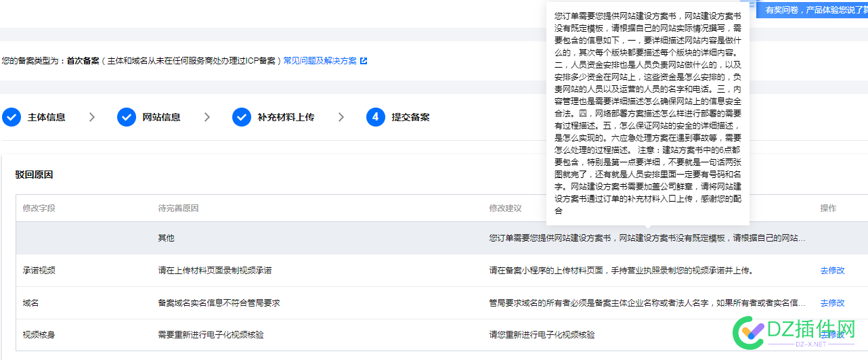
Task: Click the 补充材料上传 step checkmark icon
Action: 242,117
